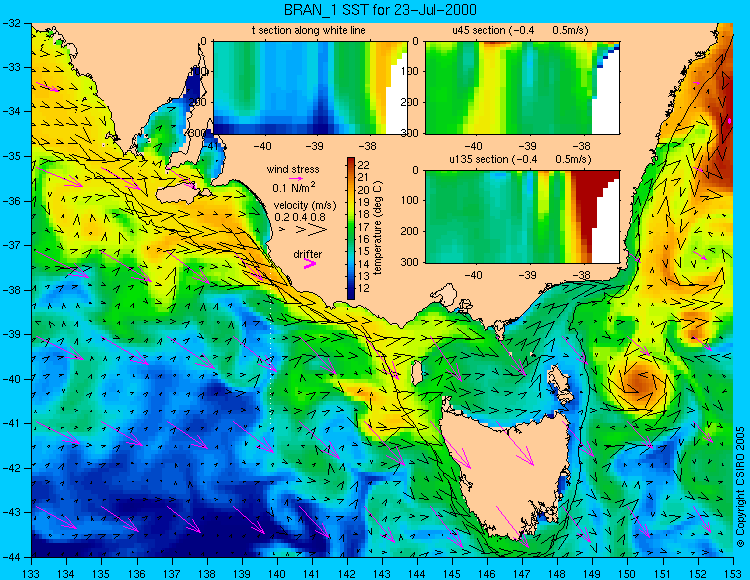Click latitude axis label -44
This screenshot has height=580, width=750.
pos(11,557)
